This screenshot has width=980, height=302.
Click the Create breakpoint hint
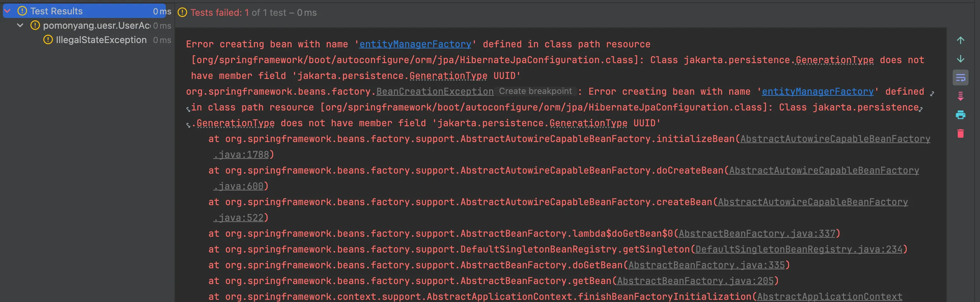(x=535, y=91)
